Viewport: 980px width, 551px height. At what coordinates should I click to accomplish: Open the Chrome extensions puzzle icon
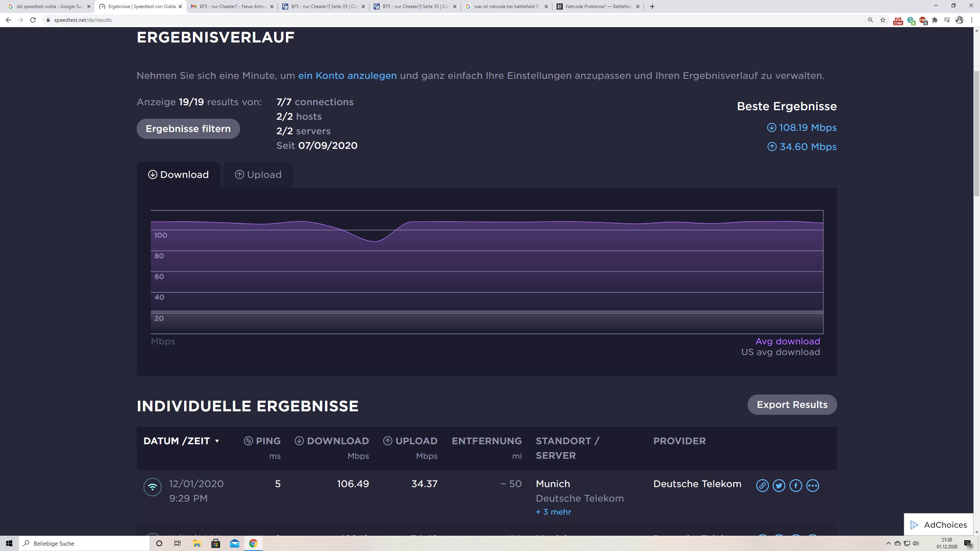pos(935,20)
